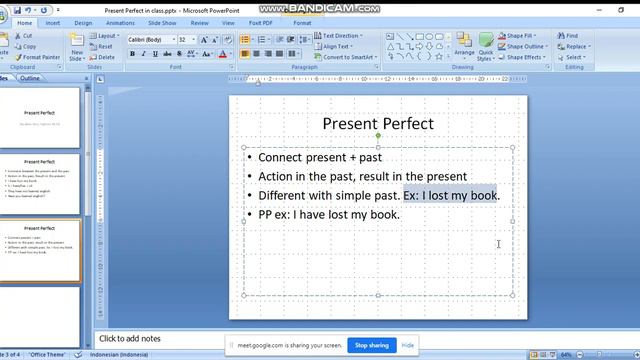Click the Redo icon in quick access toolbar
640x360 pixels.
(x=44, y=10)
